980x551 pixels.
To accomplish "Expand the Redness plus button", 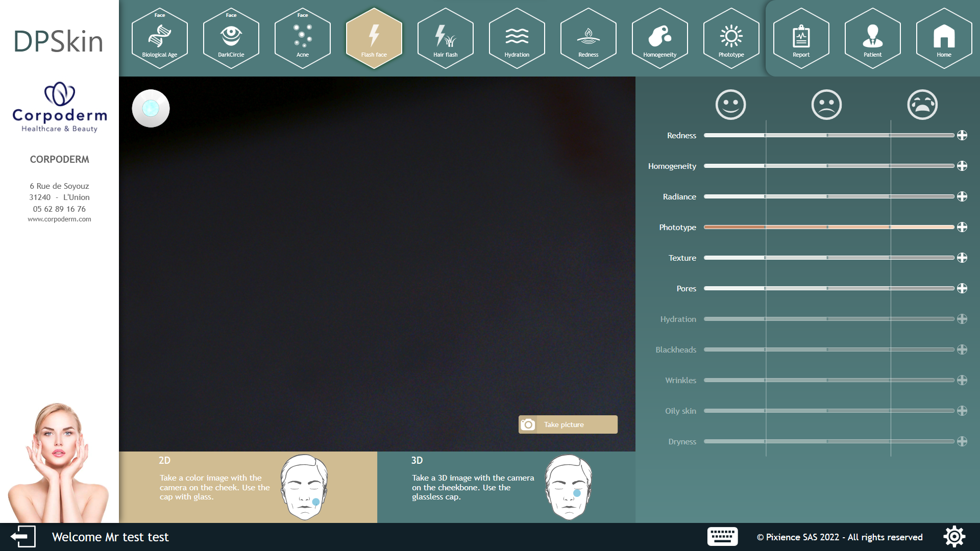I will click(x=962, y=135).
